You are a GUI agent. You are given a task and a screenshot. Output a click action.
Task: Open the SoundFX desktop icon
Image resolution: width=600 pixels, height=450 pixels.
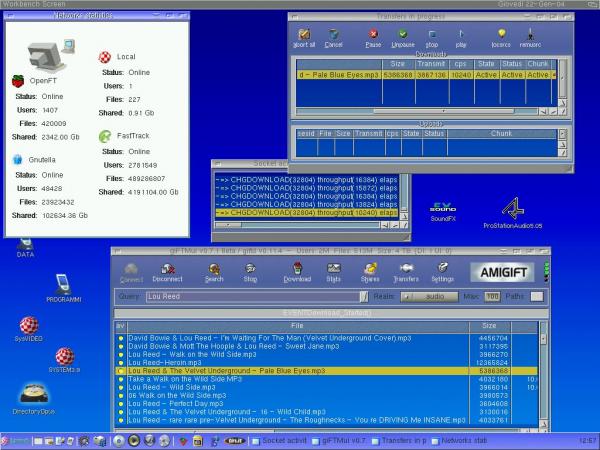[443, 212]
